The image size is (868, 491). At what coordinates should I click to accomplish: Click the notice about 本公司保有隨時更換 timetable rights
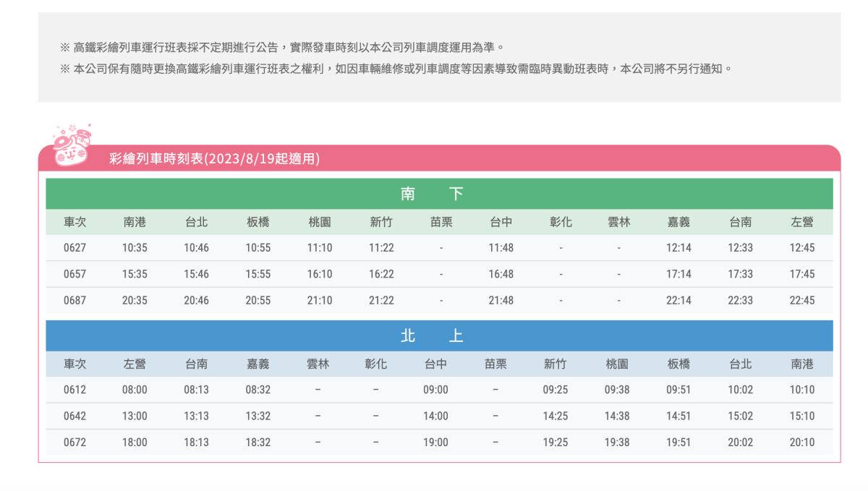[396, 69]
